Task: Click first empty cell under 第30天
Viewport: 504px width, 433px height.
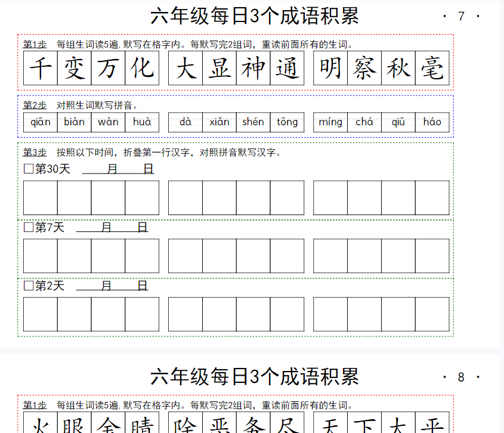Action: pyautogui.click(x=41, y=197)
